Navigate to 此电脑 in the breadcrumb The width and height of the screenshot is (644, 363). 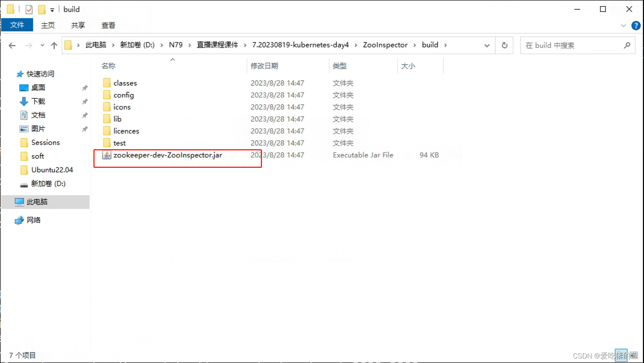[x=96, y=45]
